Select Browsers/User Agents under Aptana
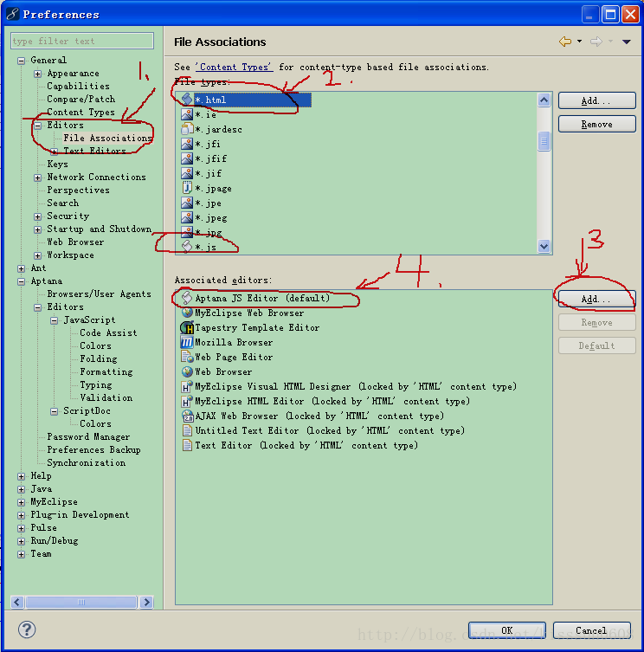644x652 pixels. click(99, 294)
